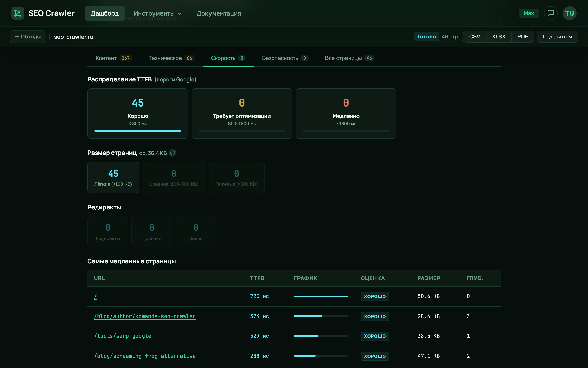Image resolution: width=588 pixels, height=368 pixels.
Task: Click the Самые медленные страницы heading
Action: 131,261
